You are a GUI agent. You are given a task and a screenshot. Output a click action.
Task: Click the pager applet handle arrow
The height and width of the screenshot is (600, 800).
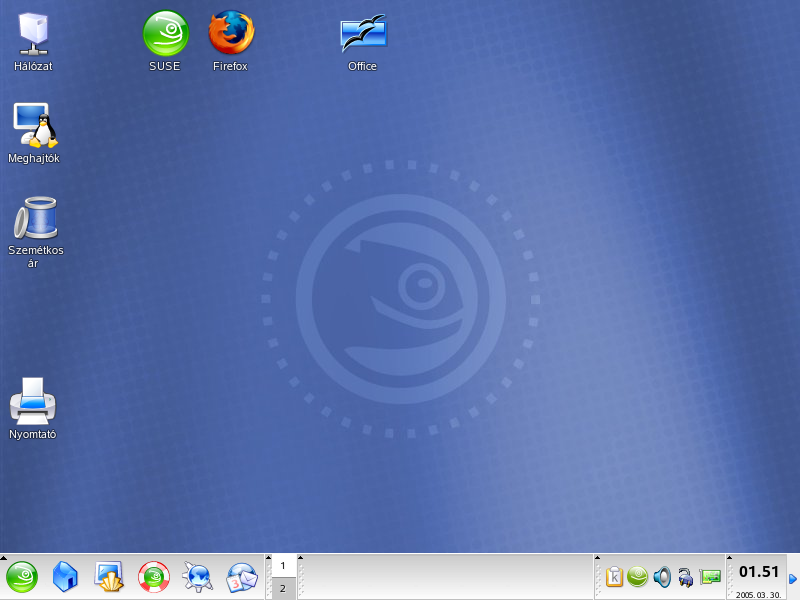click(269, 558)
